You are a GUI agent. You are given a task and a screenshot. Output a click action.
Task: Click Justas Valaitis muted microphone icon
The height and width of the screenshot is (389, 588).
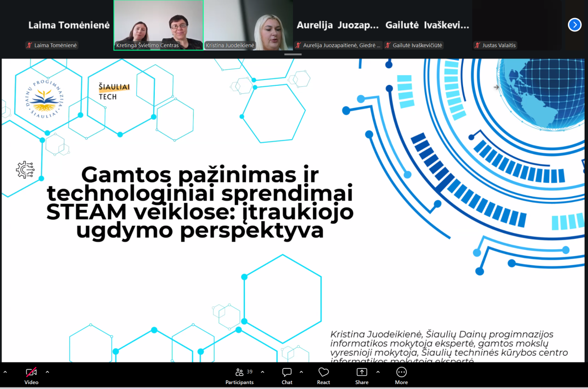(477, 46)
